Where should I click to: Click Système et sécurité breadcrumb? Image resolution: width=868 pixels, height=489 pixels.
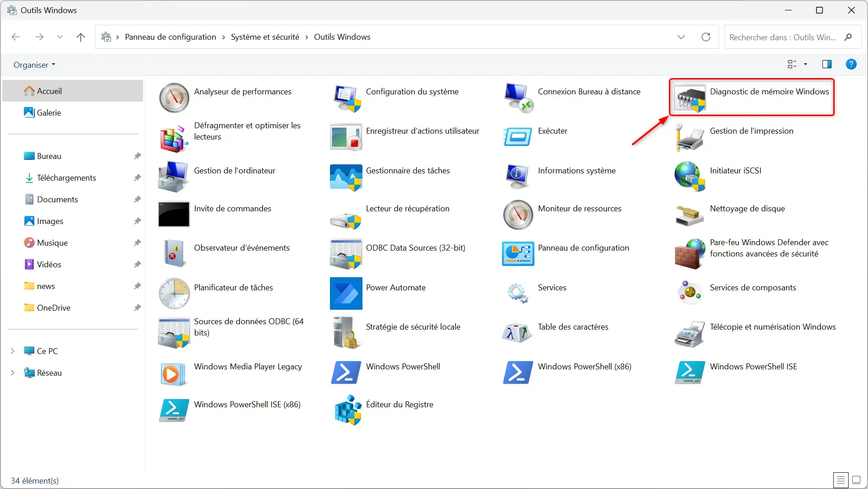click(265, 37)
